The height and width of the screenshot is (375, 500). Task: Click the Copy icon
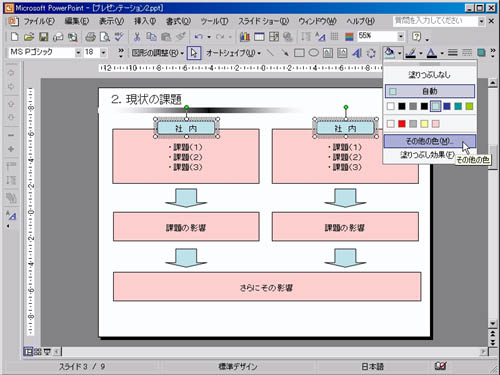(x=151, y=37)
